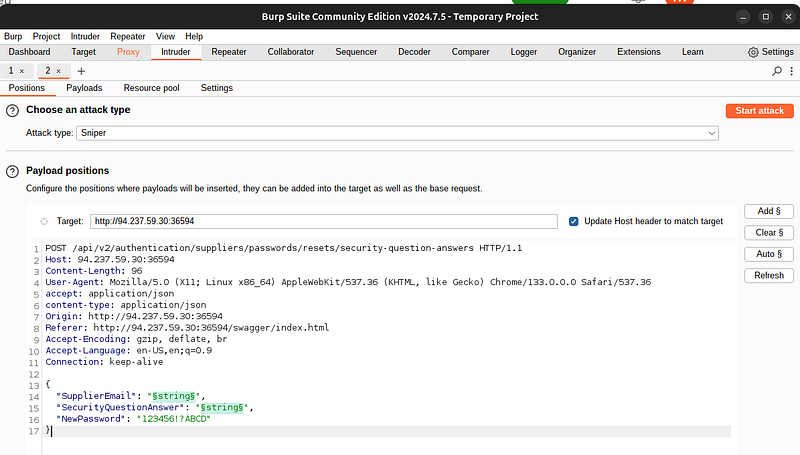Image resolution: width=800 pixels, height=455 pixels.
Task: Open the Learn tab
Action: (693, 52)
